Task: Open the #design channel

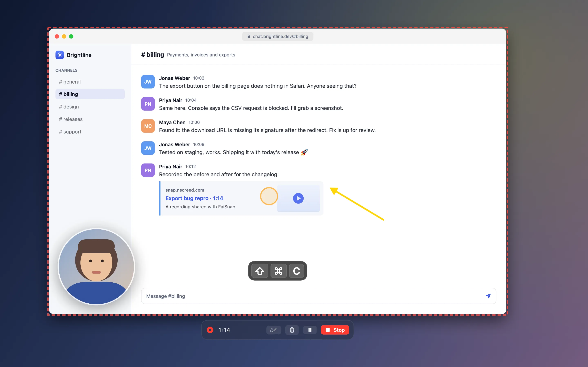Action: (x=90, y=107)
